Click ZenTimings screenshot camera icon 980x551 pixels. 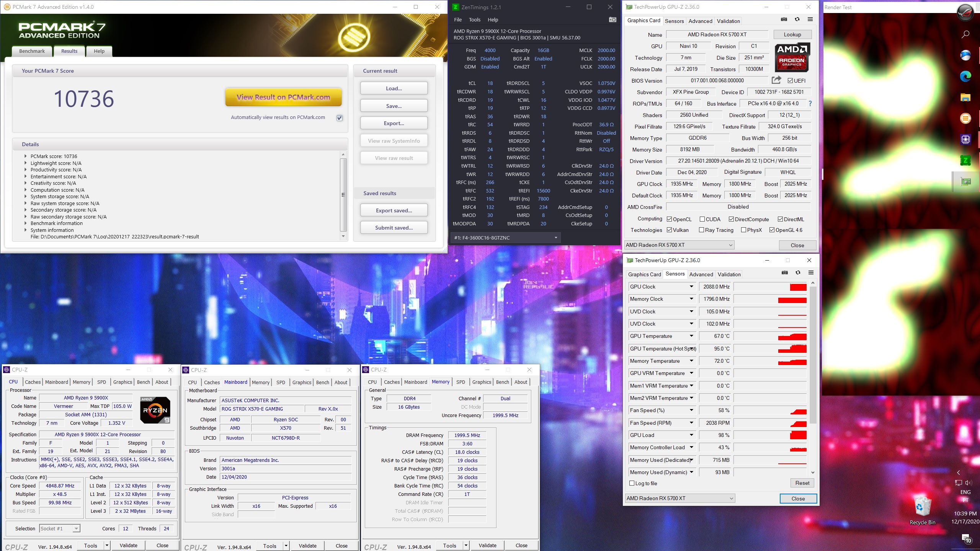pos(612,20)
